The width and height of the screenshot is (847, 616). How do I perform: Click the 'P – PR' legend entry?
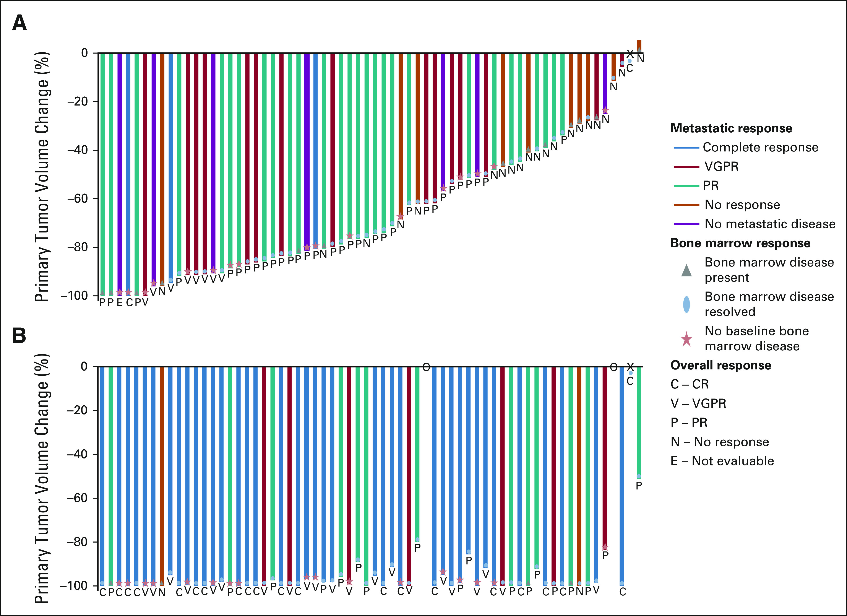[689, 423]
